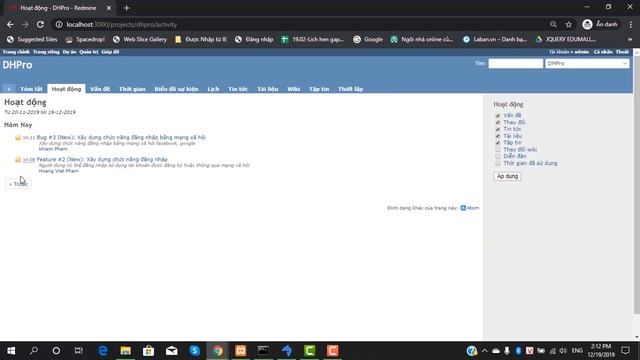The width and height of the screenshot is (640, 360).
Task: Click the folder icon beside Feature #2
Action: click(18, 160)
